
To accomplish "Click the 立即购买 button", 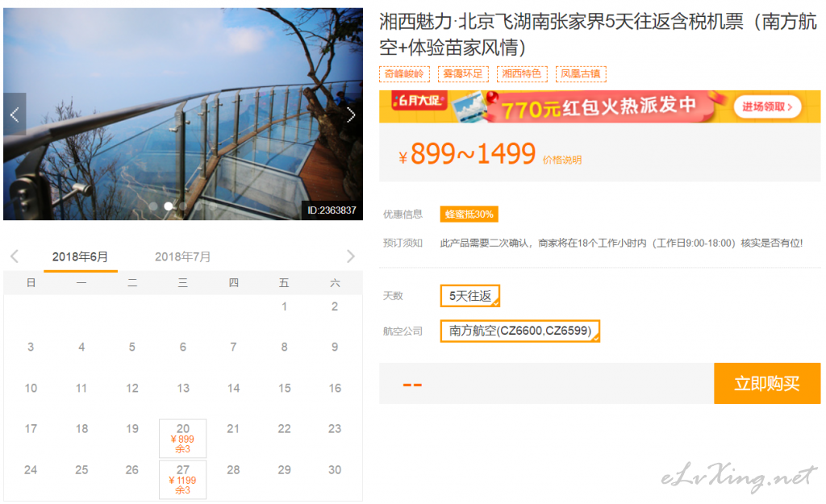I will click(767, 383).
